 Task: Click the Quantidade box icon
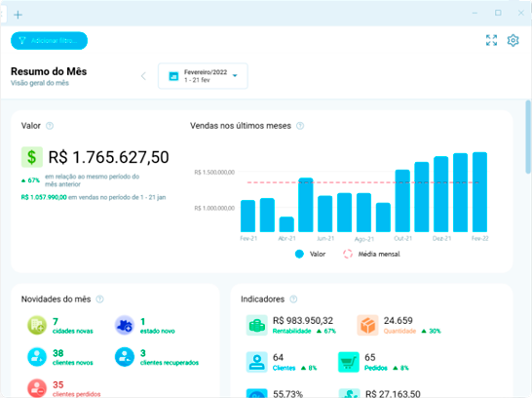click(367, 326)
